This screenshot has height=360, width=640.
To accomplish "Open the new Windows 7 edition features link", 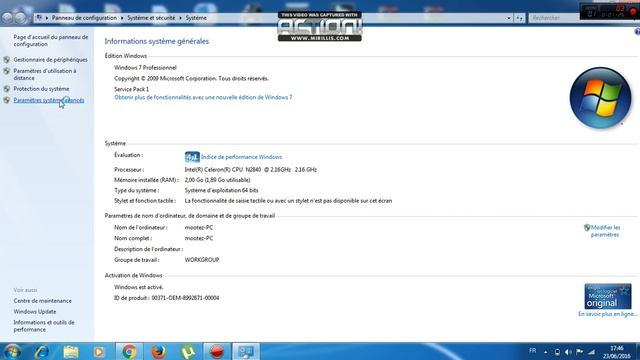I will click(x=203, y=98).
